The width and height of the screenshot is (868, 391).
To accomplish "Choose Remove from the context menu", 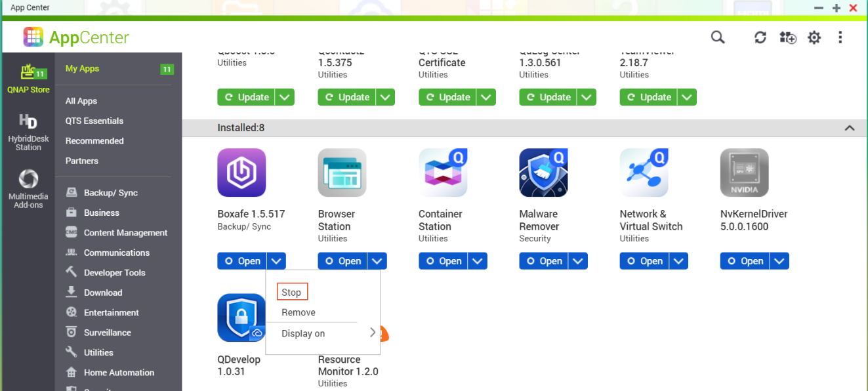I will click(299, 312).
